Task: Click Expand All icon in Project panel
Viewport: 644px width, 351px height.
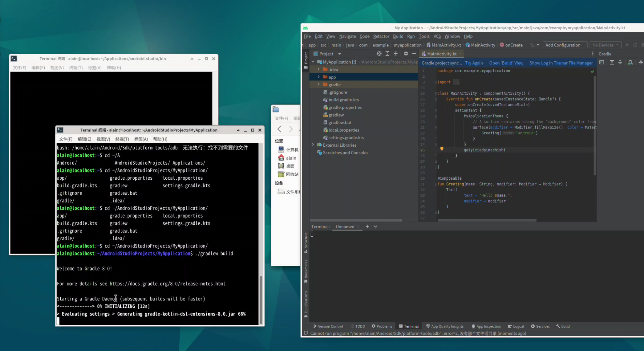Action: (x=387, y=54)
